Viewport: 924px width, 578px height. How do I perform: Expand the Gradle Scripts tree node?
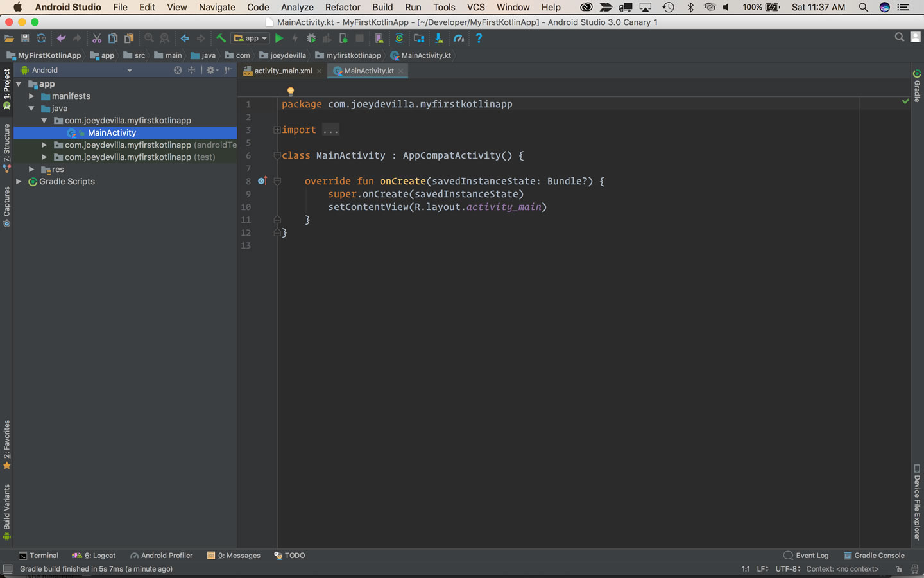coord(19,182)
